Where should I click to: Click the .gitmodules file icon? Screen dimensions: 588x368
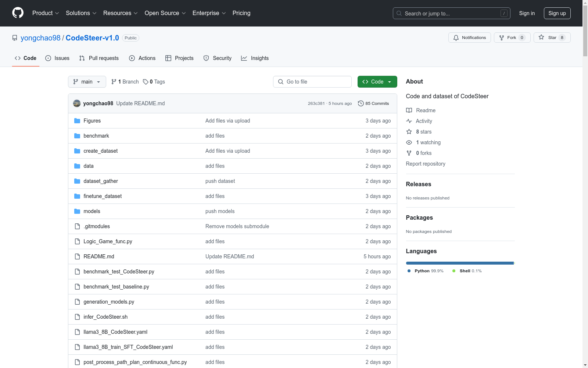click(x=77, y=226)
